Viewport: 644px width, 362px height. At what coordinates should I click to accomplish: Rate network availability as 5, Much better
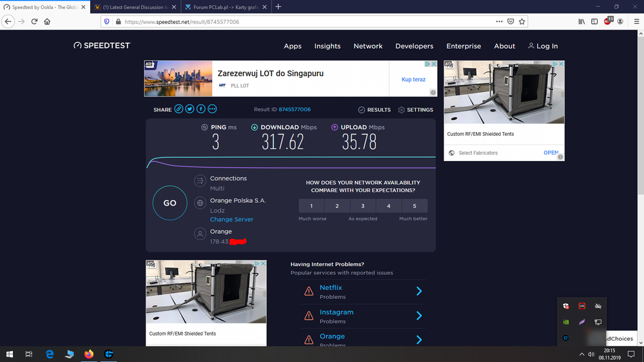pos(415,206)
